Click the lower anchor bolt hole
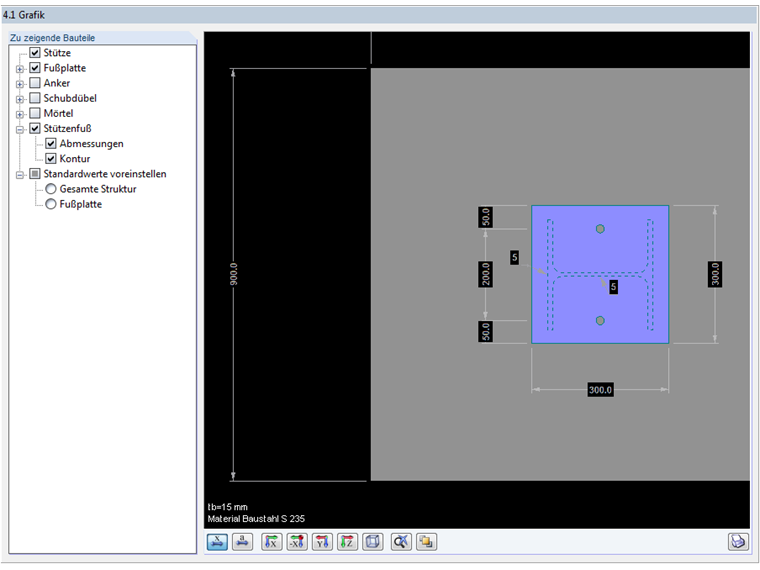 coord(600,320)
